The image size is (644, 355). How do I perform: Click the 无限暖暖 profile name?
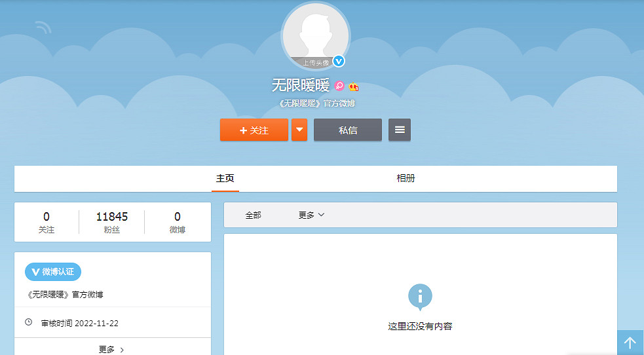click(x=301, y=85)
